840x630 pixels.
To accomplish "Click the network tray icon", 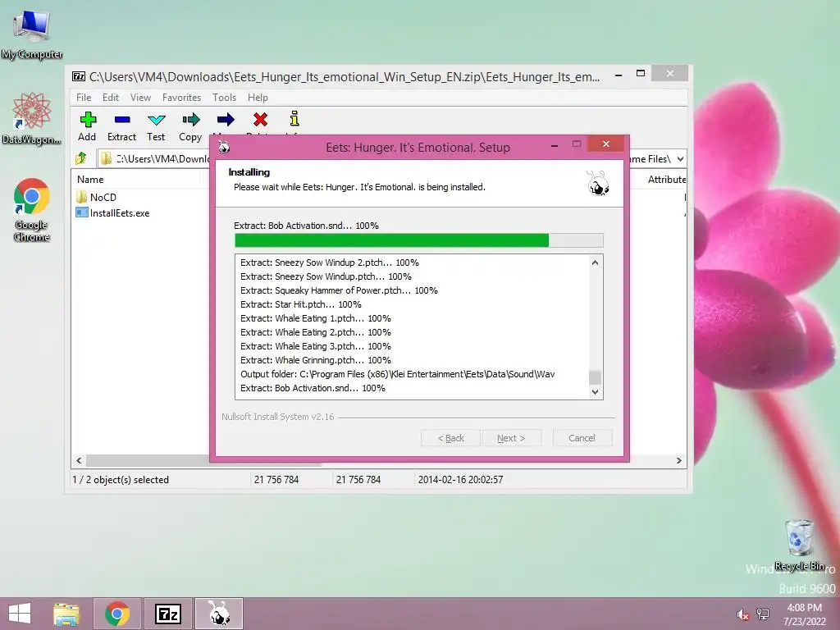I will tap(763, 614).
